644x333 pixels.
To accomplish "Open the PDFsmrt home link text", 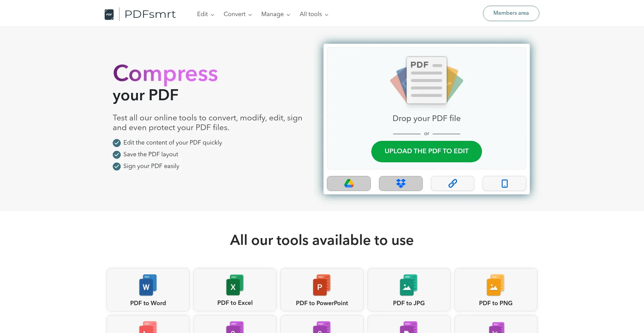I will [150, 14].
